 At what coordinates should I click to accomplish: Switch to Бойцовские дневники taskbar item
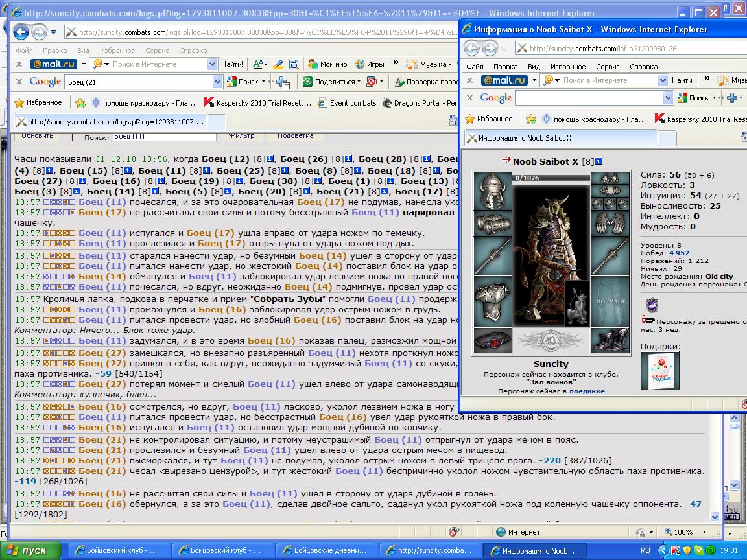[326, 550]
